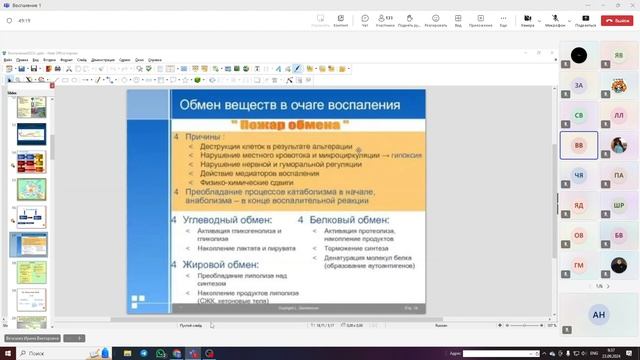Open the Вставка menu

pyautogui.click(x=49, y=60)
